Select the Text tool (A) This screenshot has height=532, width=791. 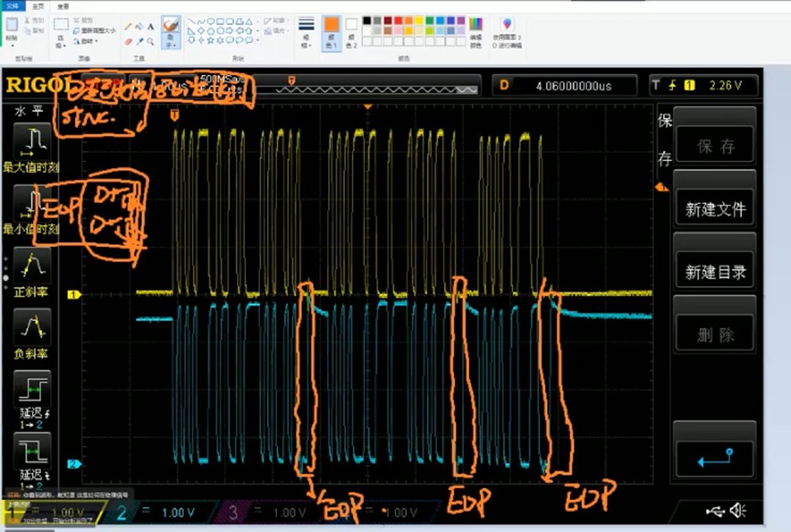pos(151,27)
